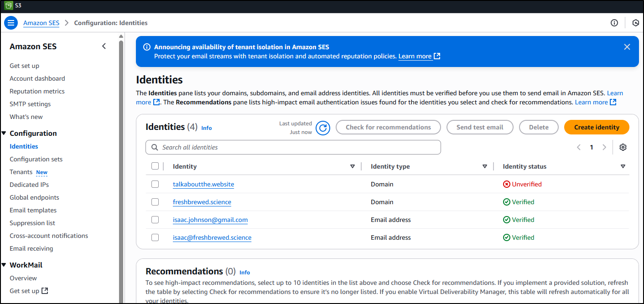Click the Verified check icon for isaac@freshbrewed.science
The height and width of the screenshot is (304, 644).
506,237
